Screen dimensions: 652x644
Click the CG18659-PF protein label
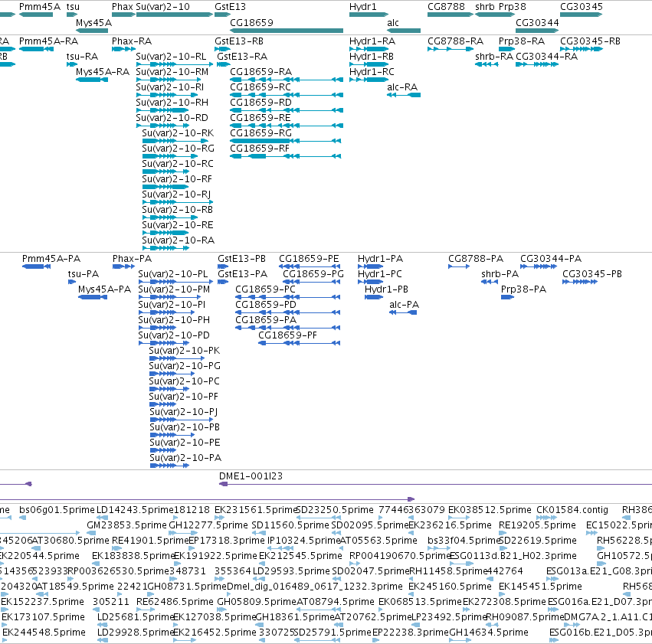coord(288,335)
